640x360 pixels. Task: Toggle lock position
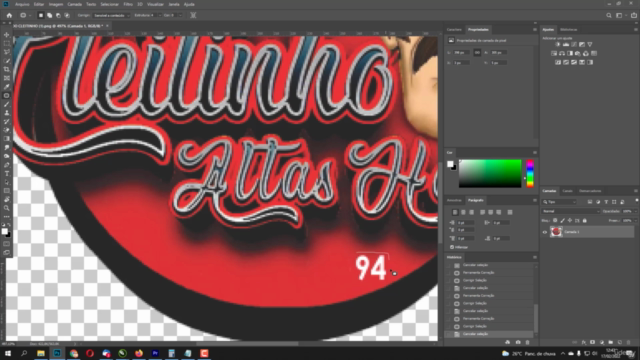(x=570, y=220)
